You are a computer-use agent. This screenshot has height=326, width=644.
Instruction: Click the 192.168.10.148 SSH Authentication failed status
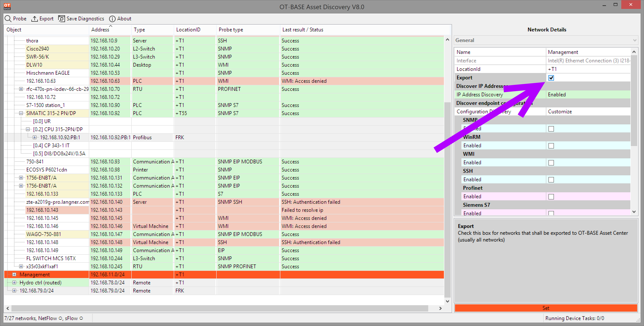311,242
